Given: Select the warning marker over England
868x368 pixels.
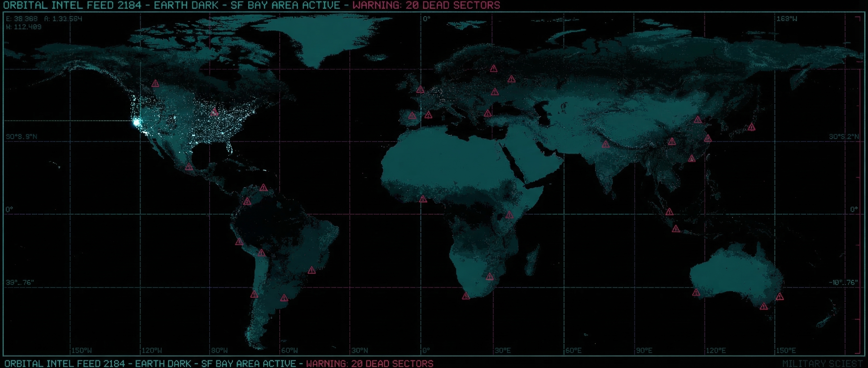Looking at the screenshot, I should [x=420, y=90].
